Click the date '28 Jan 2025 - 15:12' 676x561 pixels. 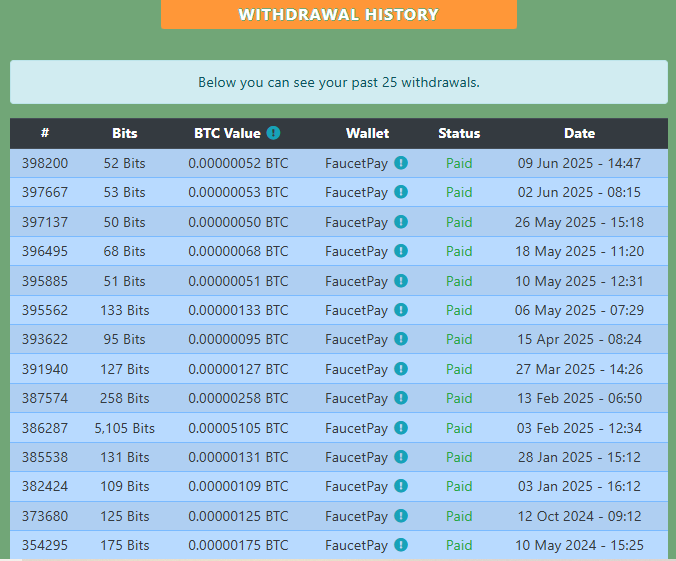pyautogui.click(x=579, y=457)
